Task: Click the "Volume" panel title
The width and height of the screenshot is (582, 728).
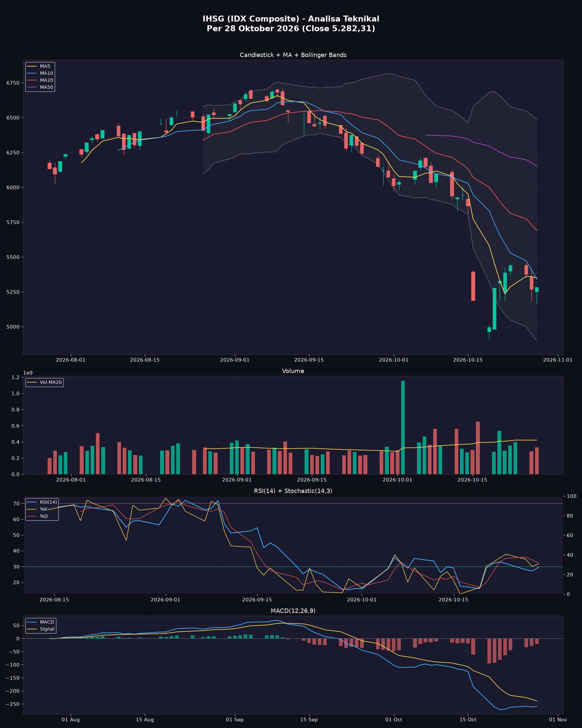Action: click(x=293, y=371)
